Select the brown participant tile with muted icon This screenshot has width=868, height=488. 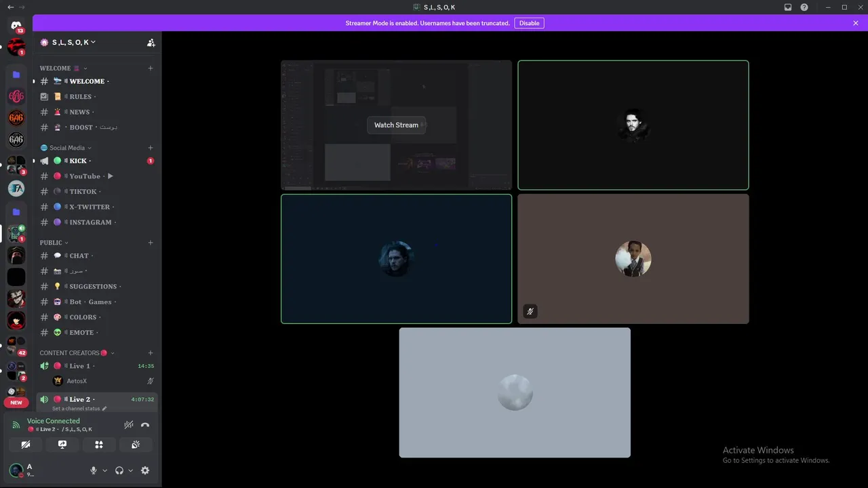pyautogui.click(x=633, y=259)
